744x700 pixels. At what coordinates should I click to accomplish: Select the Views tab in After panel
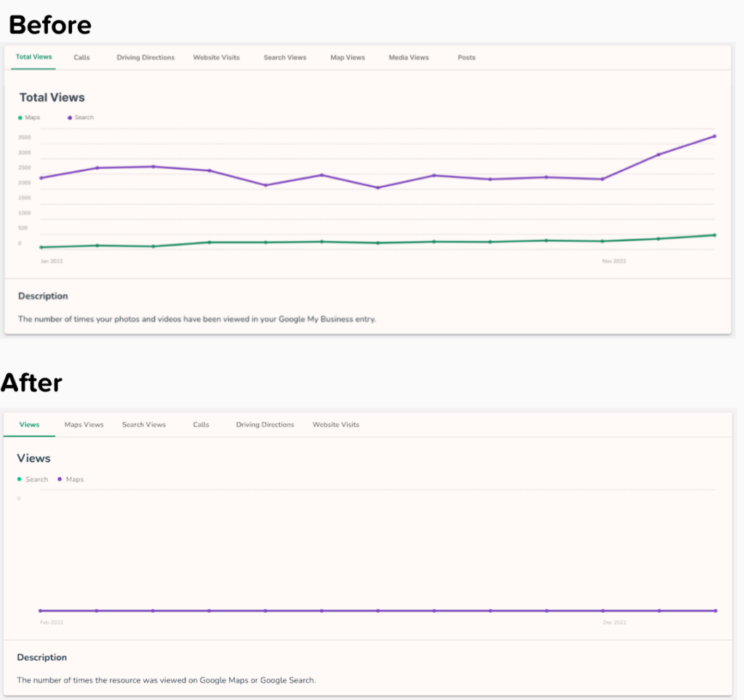point(29,425)
